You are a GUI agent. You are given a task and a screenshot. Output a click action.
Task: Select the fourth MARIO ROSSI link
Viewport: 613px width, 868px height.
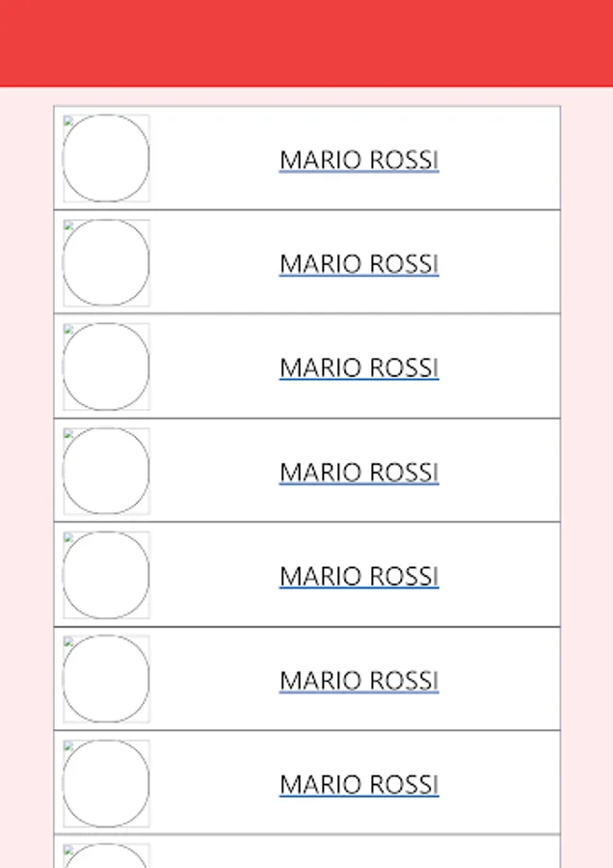click(x=359, y=472)
